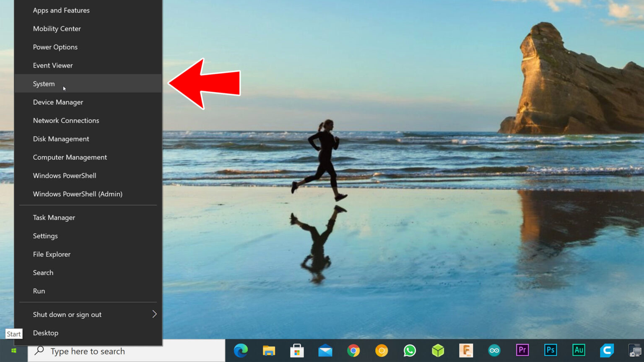
Task: Click Apps and Features menu entry
Action: pyautogui.click(x=61, y=10)
